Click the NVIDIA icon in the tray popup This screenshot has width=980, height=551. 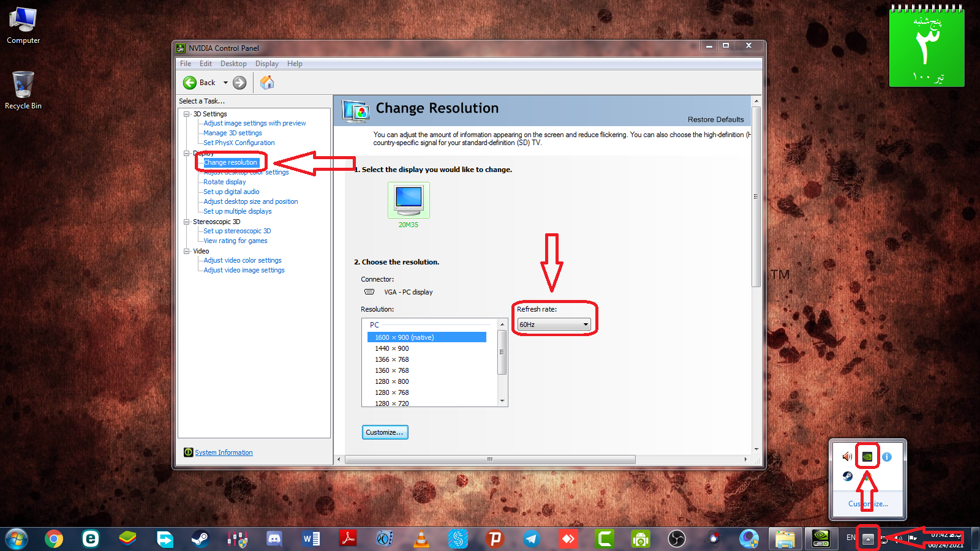click(867, 457)
